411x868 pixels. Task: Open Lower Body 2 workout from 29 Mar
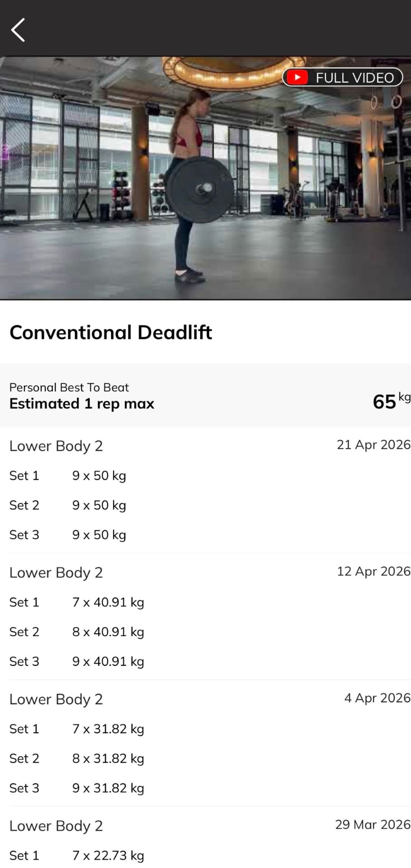pos(56,826)
